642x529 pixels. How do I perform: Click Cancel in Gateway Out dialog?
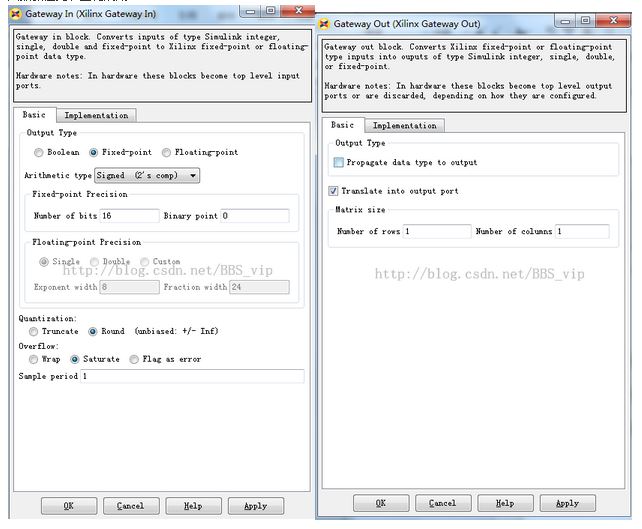[x=443, y=503]
